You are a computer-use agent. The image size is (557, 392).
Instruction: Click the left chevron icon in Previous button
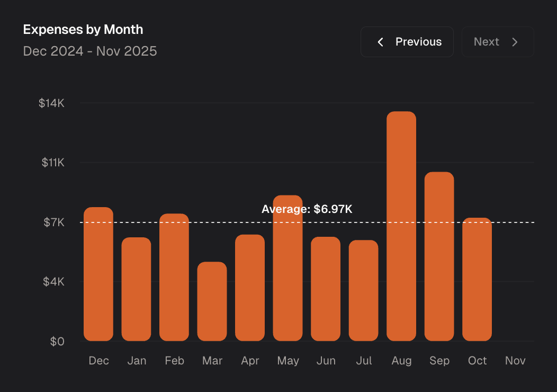(380, 42)
